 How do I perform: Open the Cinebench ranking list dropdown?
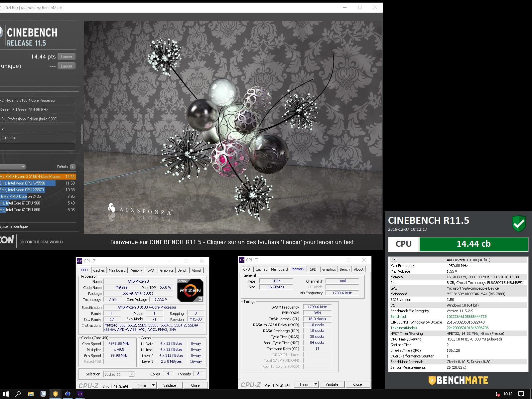[13, 167]
